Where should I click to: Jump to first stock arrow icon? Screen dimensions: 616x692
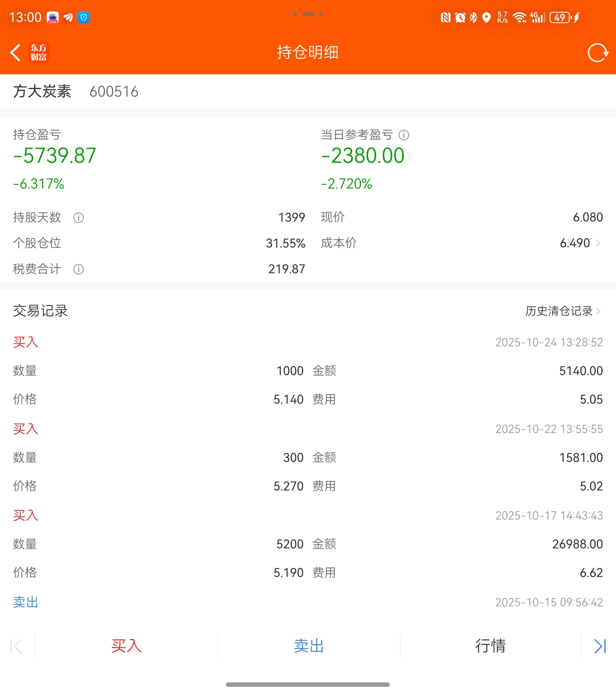pos(16,646)
